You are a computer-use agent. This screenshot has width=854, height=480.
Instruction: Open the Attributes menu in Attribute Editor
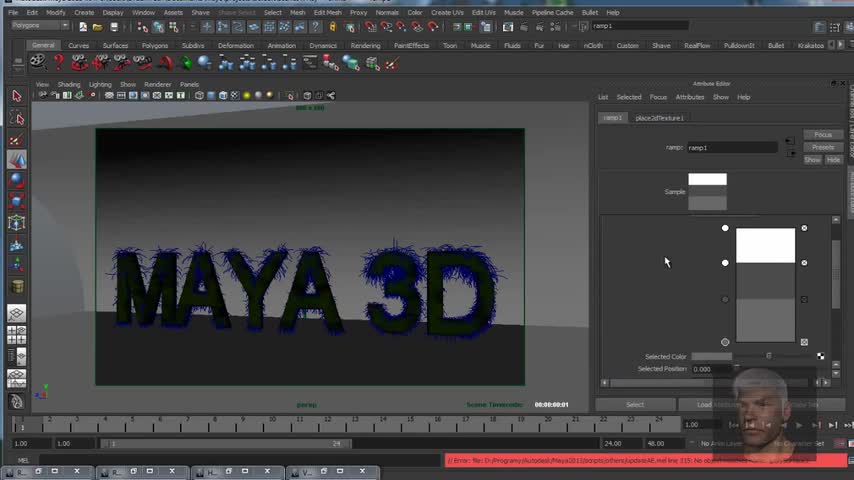[690, 97]
